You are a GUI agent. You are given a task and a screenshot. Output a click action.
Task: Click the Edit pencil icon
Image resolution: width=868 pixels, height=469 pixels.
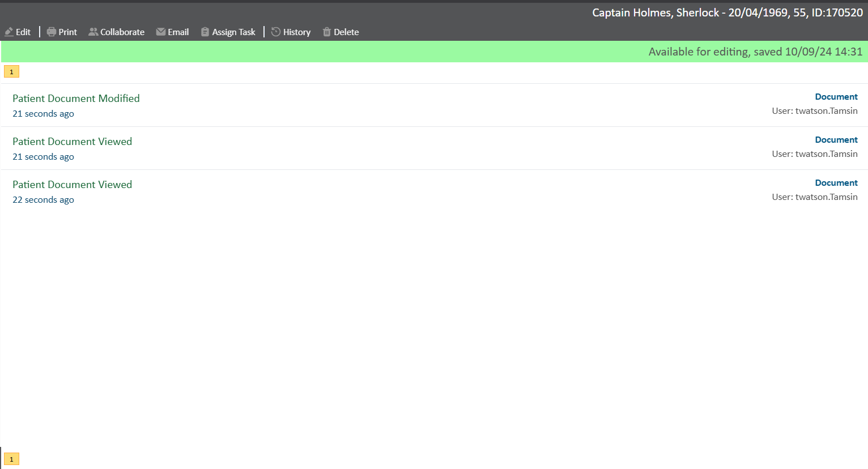coord(9,32)
